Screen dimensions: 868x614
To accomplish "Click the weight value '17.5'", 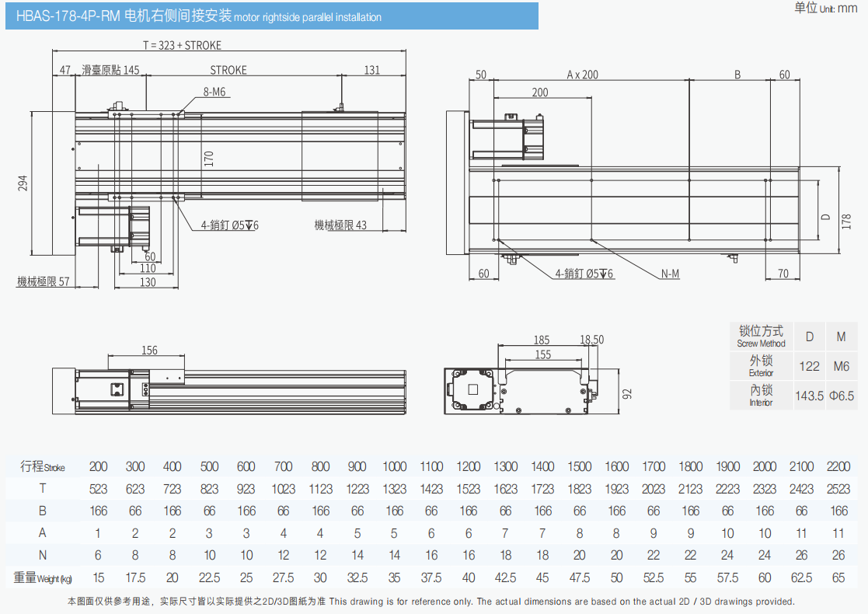I will point(135,578).
